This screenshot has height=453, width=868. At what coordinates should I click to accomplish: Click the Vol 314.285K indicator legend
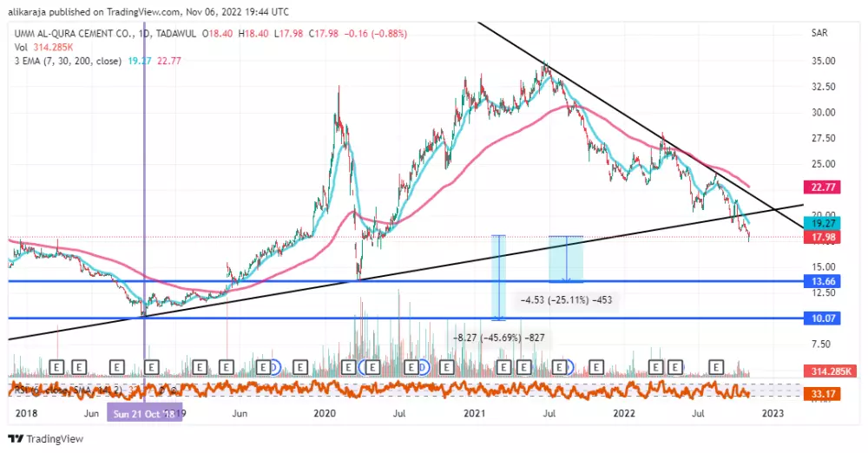[x=43, y=48]
